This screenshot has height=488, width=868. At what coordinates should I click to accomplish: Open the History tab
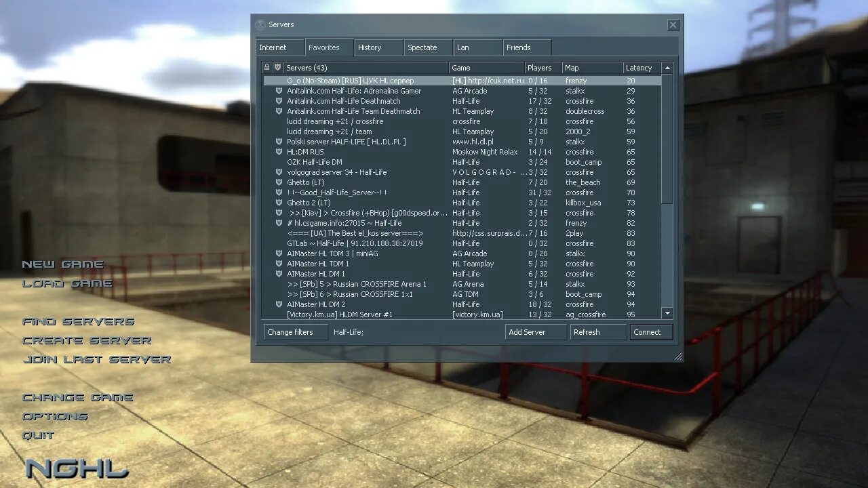point(379,47)
